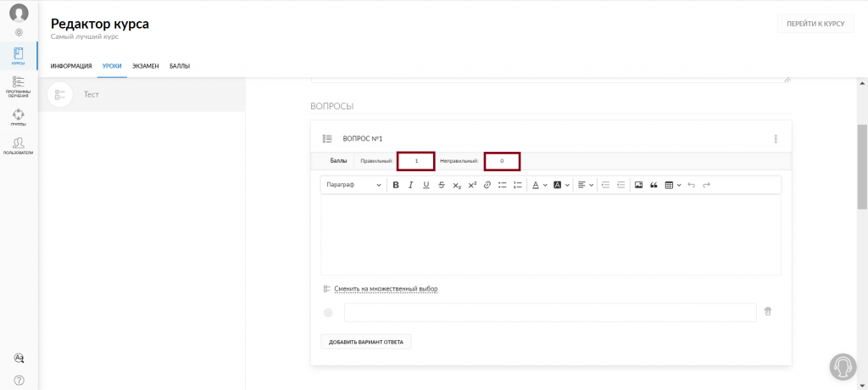Viewport: 868px width, 390px height.
Task: Apply italic formatting in the editor toolbar
Action: click(411, 185)
